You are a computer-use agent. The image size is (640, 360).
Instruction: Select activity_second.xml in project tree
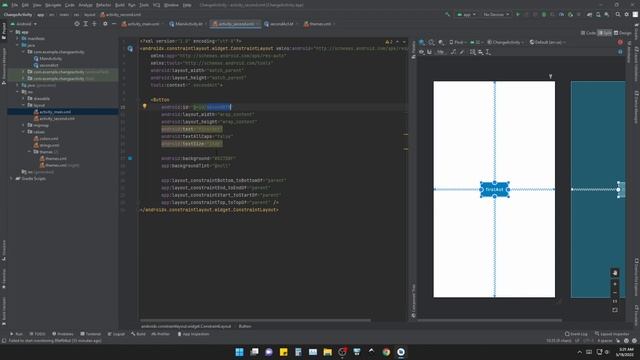click(57, 118)
